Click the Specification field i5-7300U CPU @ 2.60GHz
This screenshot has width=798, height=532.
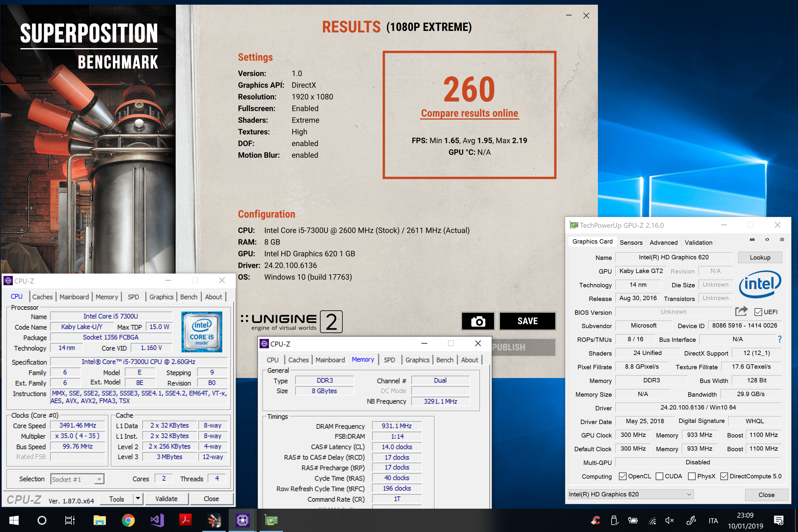(x=139, y=362)
